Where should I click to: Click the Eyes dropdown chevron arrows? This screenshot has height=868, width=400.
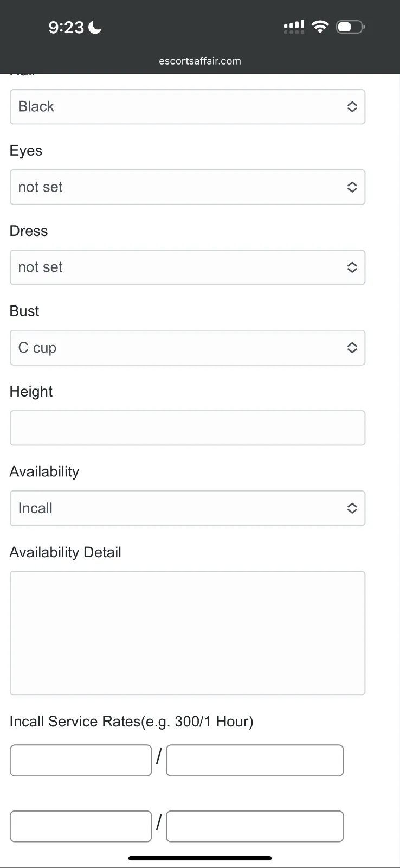tap(352, 187)
